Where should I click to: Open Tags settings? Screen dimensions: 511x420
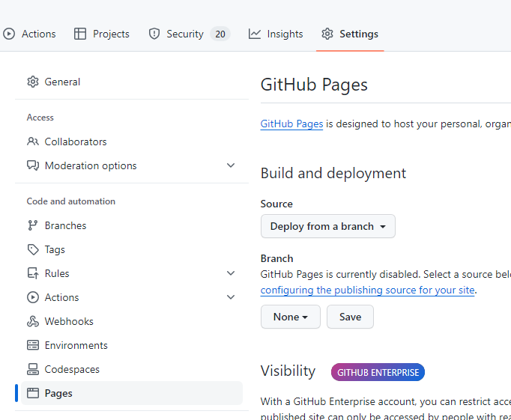132,249
